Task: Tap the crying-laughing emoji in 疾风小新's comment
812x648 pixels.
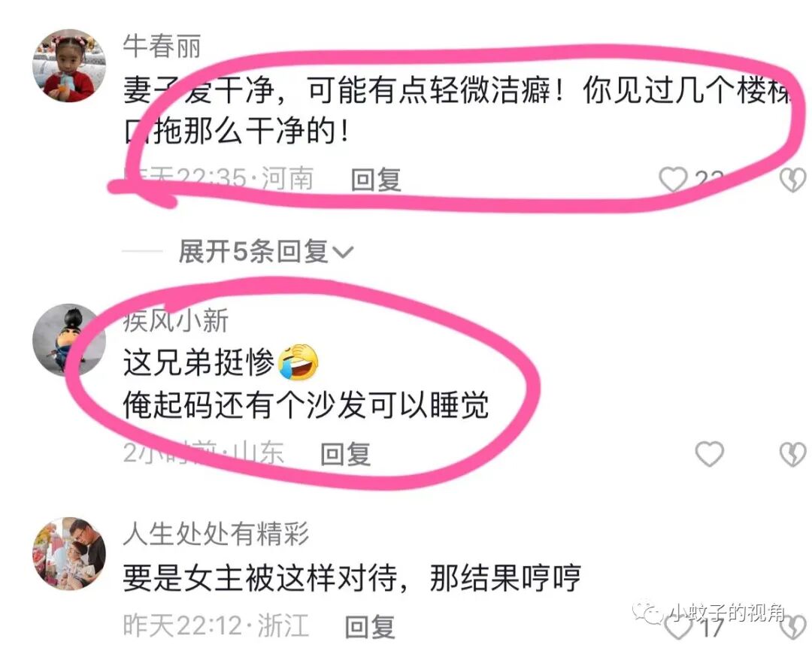Action: (x=298, y=361)
